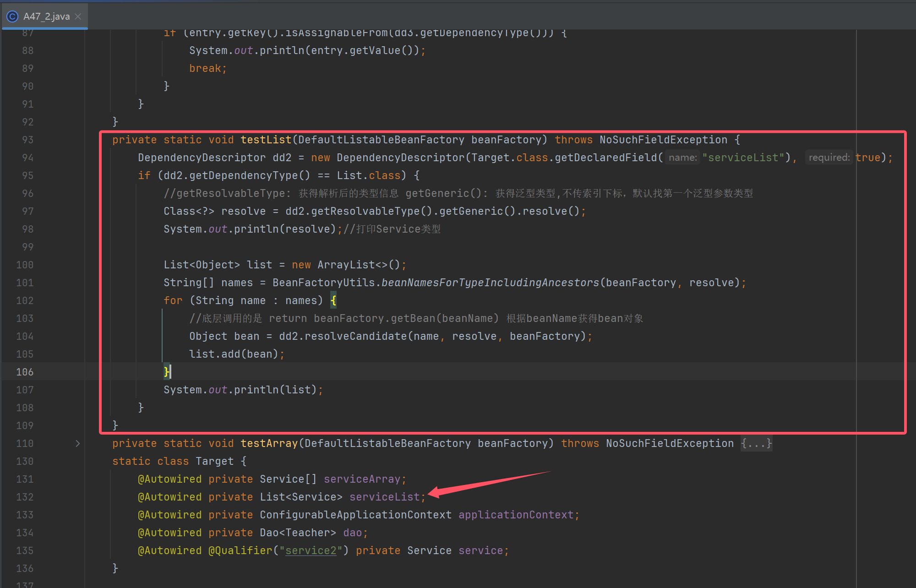Close the A47_2.java tab
This screenshot has width=916, height=588.
pos(78,16)
